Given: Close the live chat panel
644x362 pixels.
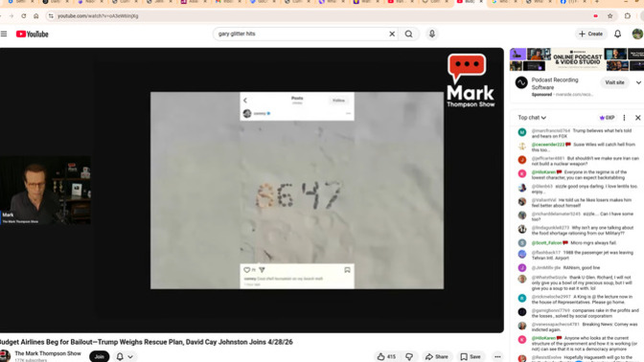Looking at the screenshot, I should coord(638,118).
